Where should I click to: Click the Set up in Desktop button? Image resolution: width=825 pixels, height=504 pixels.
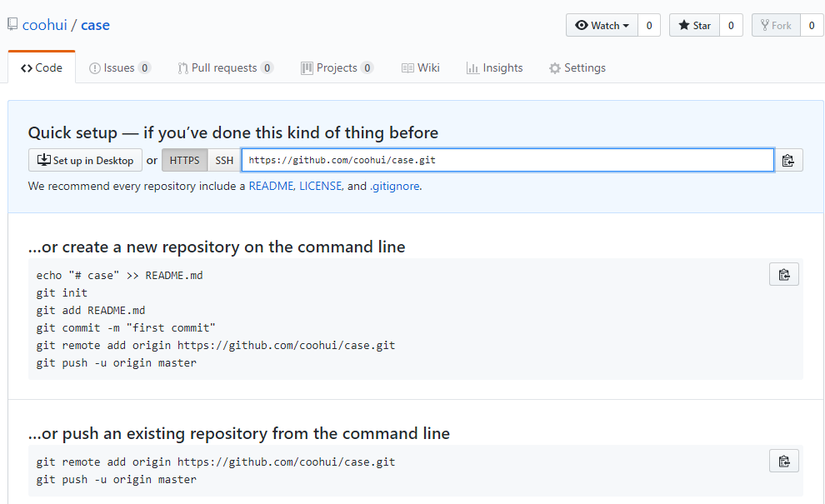pos(85,161)
